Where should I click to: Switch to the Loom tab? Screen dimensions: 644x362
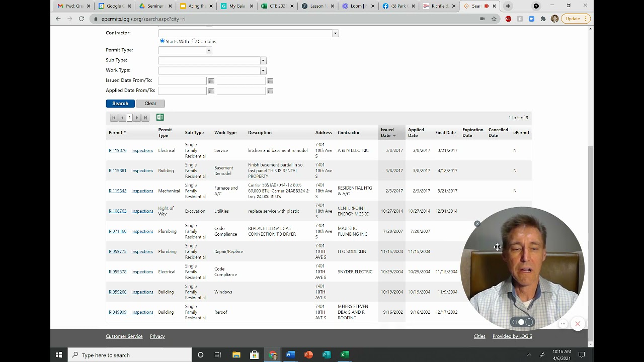coord(358,6)
